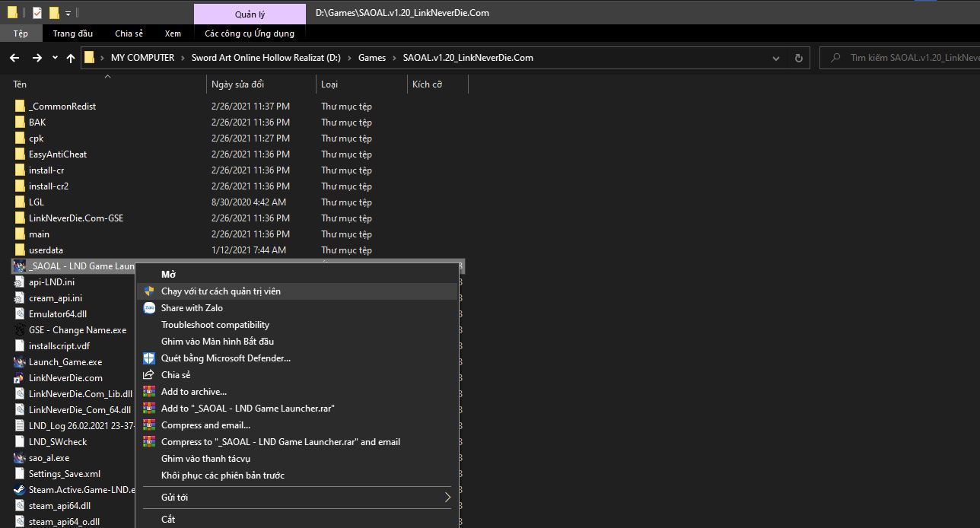
Task: Refresh the current folder view
Action: coord(798,58)
